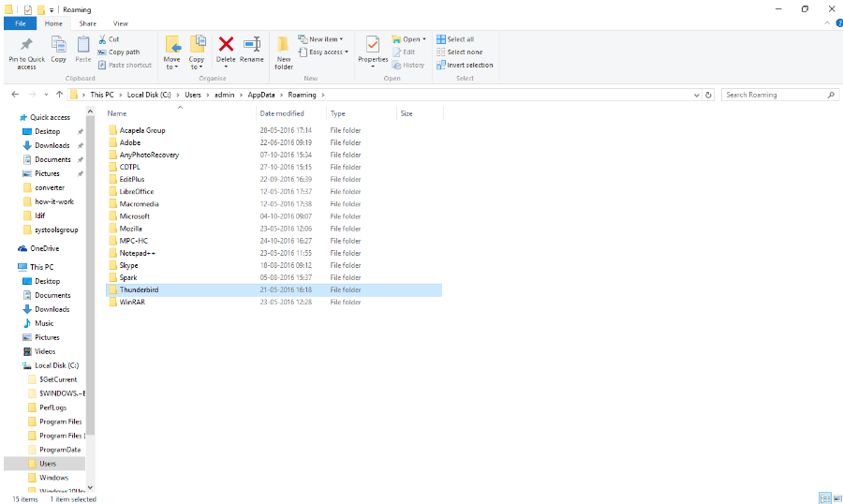Click the Paste ribbon icon
Viewport: 843px width, 504px height.
point(82,50)
